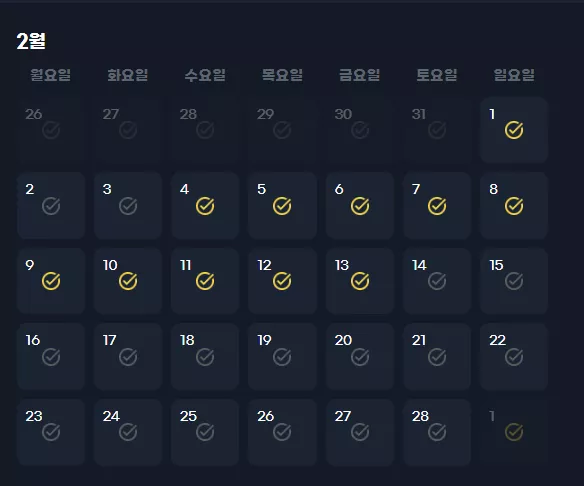Click the faded January 26 cell
The height and width of the screenshot is (486, 584).
(x=51, y=130)
